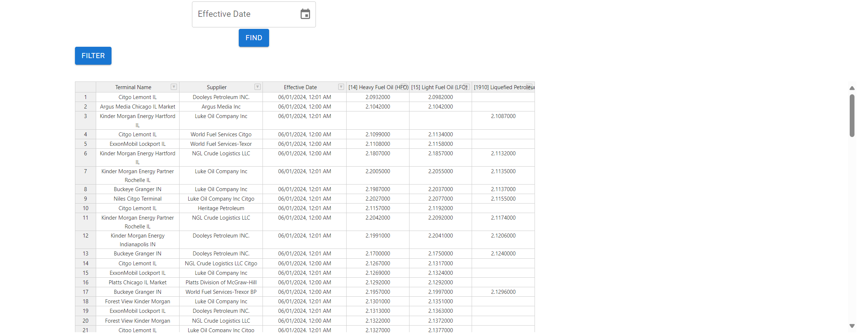The width and height of the screenshot is (868, 334).
Task: Click World Fuel Services-Texor cell
Action: click(221, 144)
